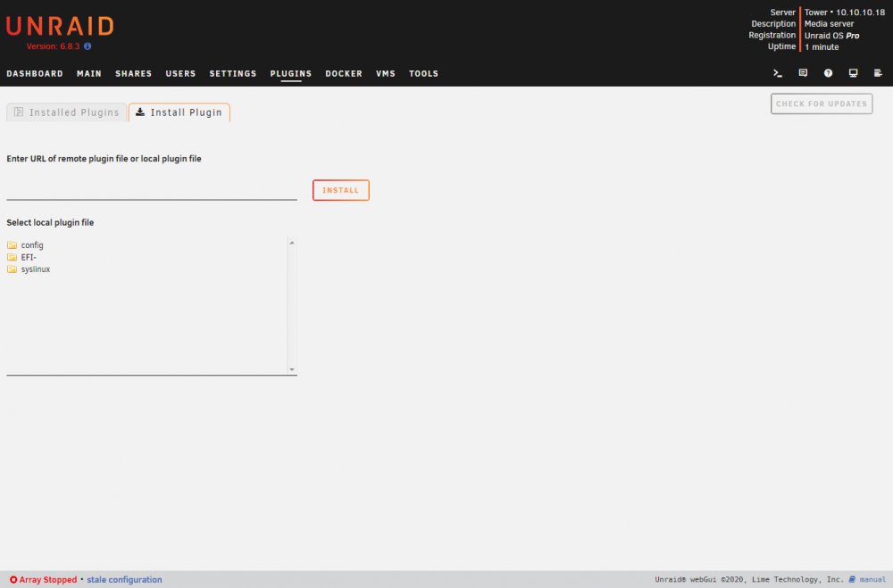This screenshot has height=588, width=893.
Task: Click the UNRAID logo
Action: pos(60,26)
